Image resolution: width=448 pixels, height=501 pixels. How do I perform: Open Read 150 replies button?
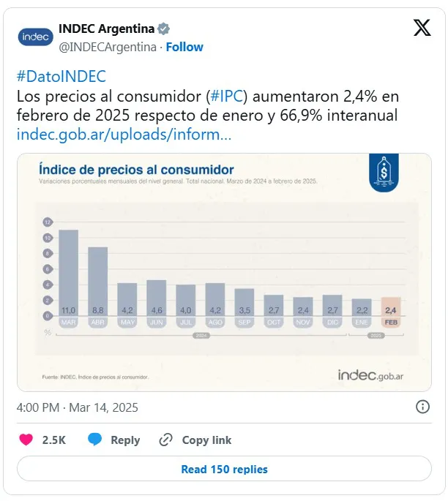click(224, 469)
